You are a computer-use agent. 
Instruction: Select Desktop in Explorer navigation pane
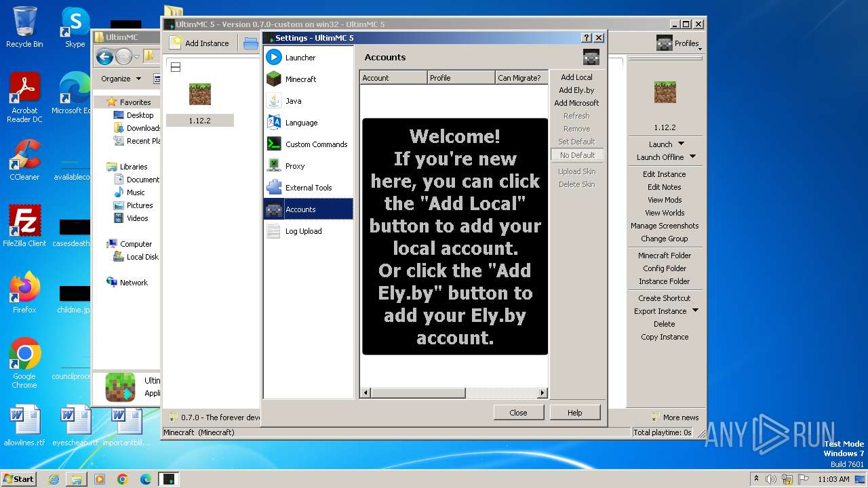click(140, 115)
